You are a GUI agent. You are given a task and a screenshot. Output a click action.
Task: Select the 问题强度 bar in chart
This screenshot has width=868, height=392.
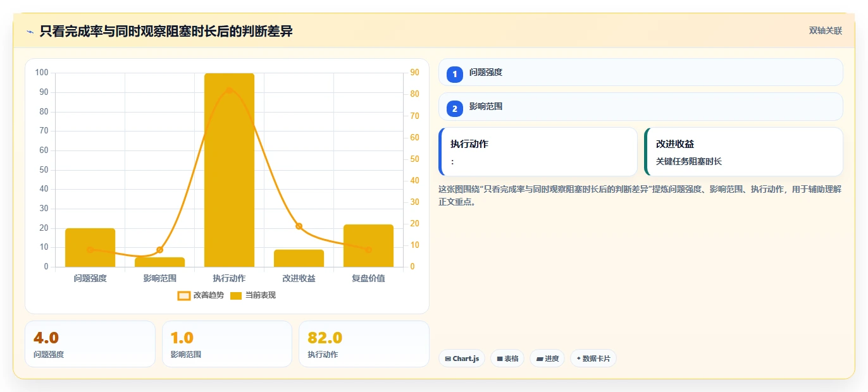[90, 248]
